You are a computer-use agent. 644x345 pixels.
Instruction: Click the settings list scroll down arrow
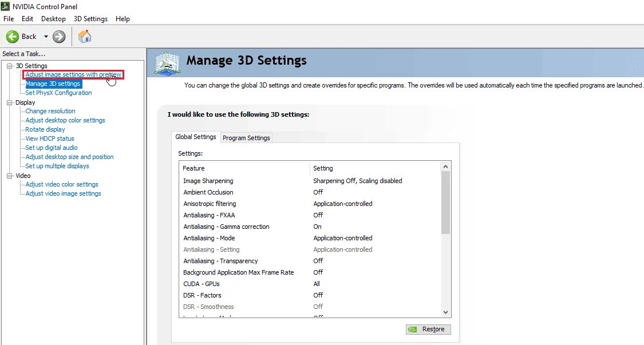click(x=445, y=312)
